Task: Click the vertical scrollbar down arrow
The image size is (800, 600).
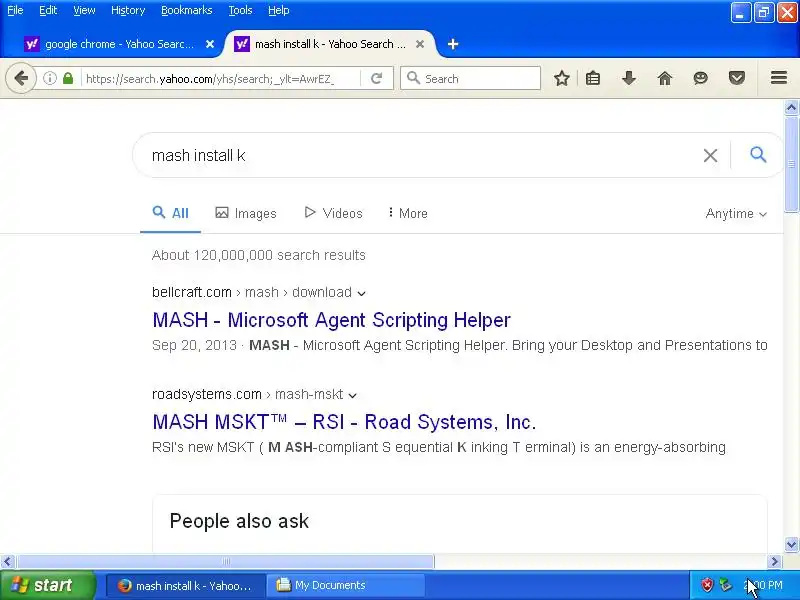Action: (791, 544)
